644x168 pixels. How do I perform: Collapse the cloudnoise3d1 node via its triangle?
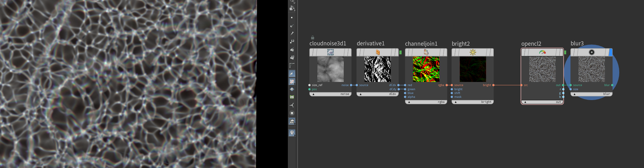pos(314,94)
